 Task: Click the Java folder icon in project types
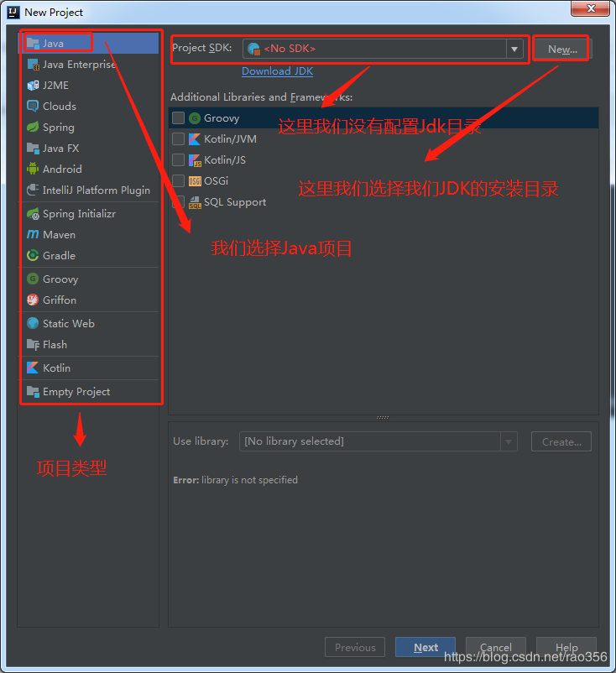[x=33, y=43]
